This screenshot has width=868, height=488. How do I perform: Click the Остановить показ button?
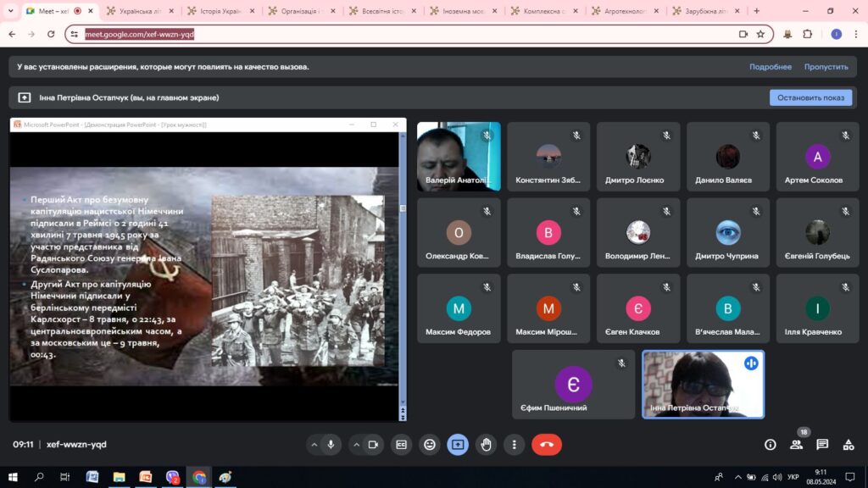coord(810,97)
